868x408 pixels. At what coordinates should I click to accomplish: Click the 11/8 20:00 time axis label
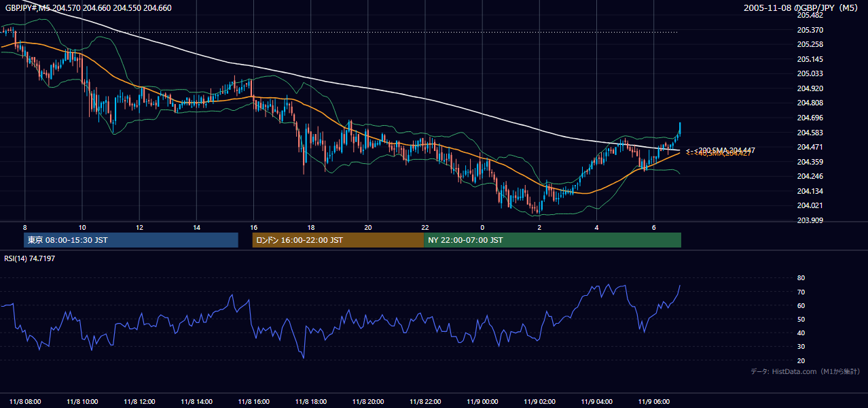367,401
